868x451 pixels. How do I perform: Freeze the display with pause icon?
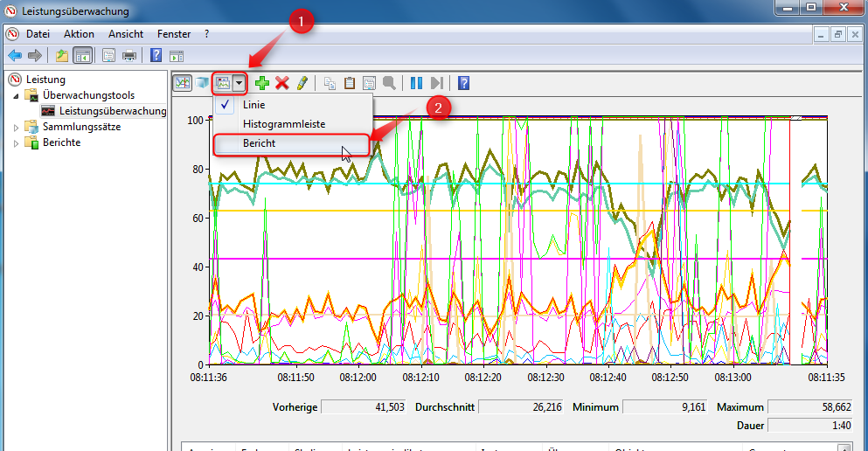416,83
